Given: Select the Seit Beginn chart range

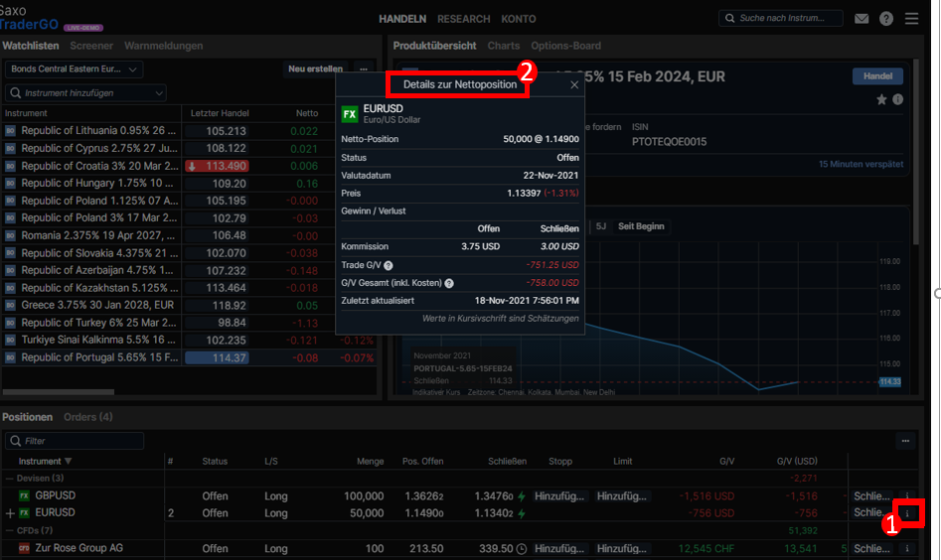Looking at the screenshot, I should [641, 226].
